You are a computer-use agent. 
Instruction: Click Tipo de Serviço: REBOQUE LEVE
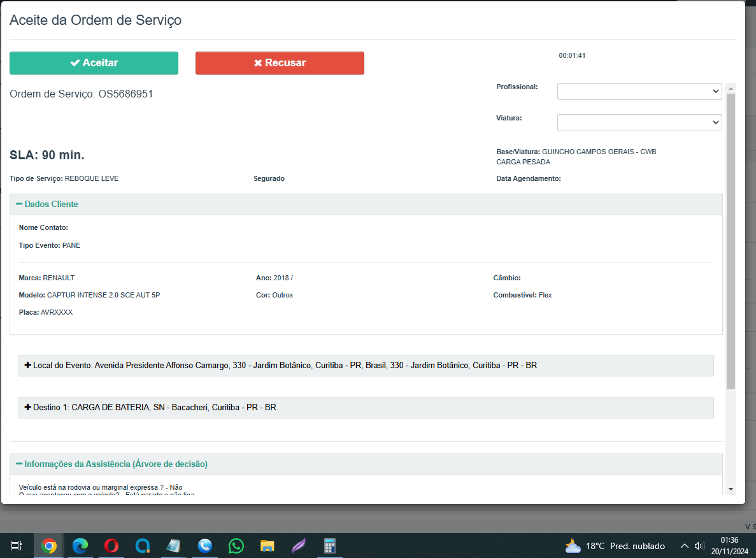click(x=64, y=178)
